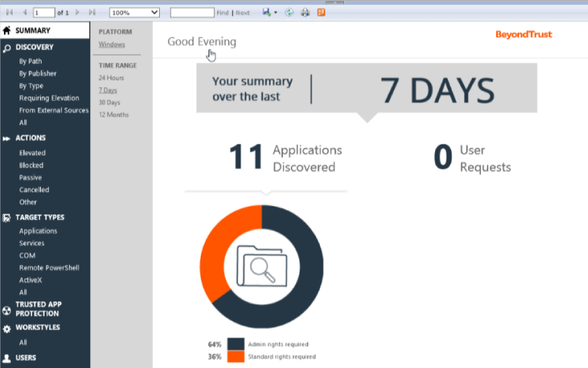Screen dimensions: 588x368
Task: Select the 30 Days time range
Action: (x=110, y=103)
